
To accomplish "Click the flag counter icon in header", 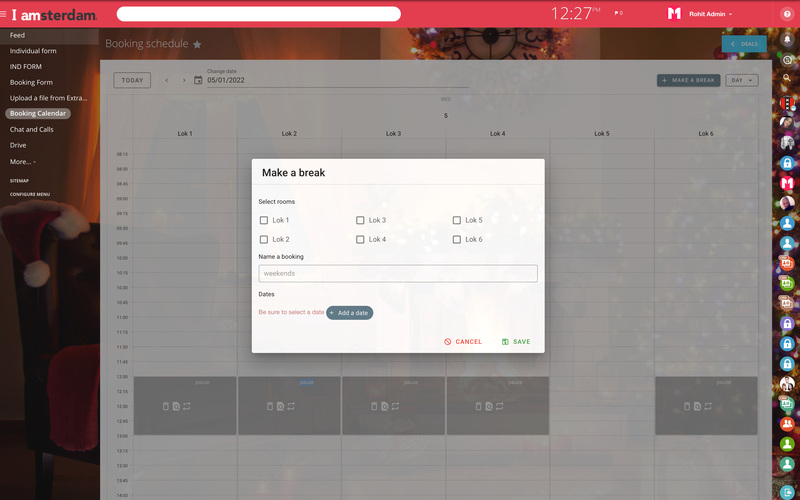I will pyautogui.click(x=618, y=14).
